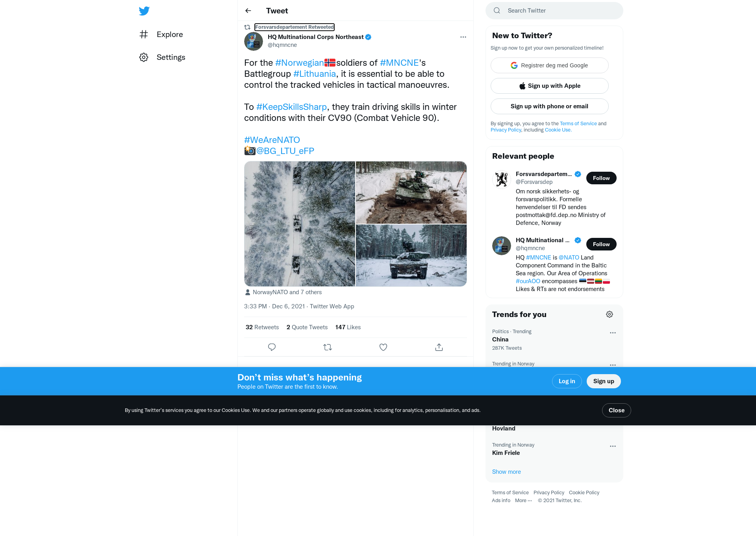Open HQ Multinational Corps Northeast avatar

(254, 41)
